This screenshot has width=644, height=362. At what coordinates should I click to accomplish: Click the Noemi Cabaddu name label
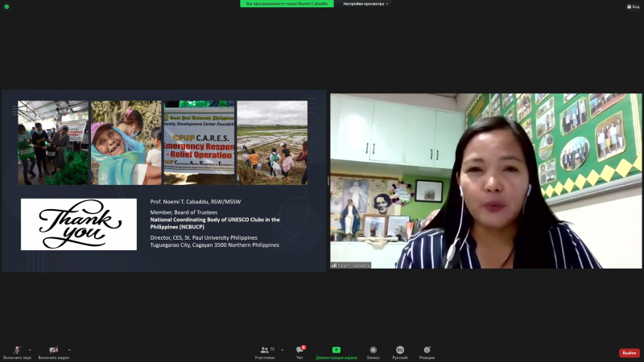coord(351,265)
